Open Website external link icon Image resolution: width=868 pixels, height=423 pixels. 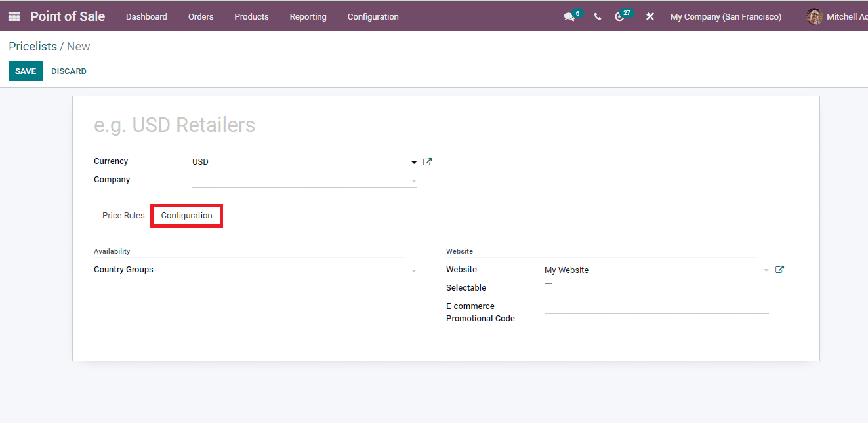tap(779, 270)
